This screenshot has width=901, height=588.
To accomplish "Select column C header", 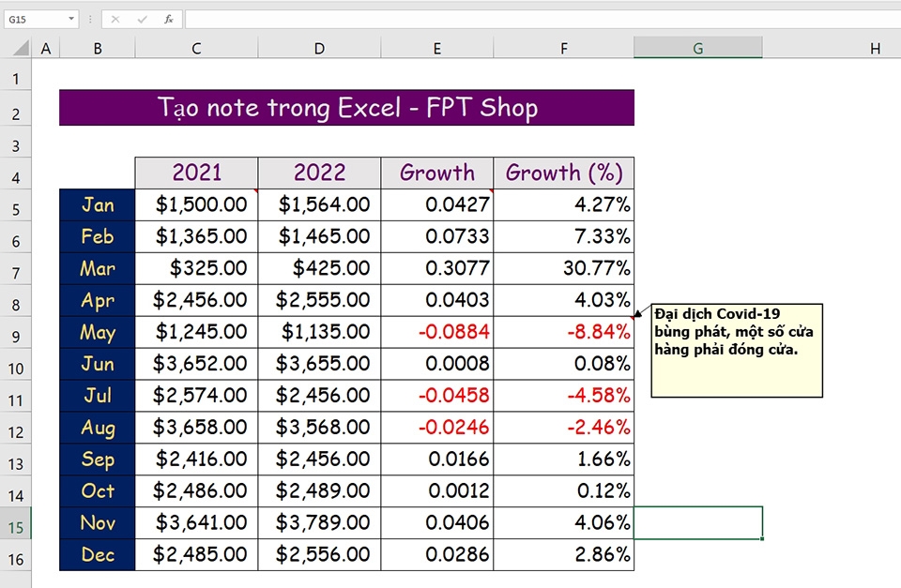I will pyautogui.click(x=196, y=48).
